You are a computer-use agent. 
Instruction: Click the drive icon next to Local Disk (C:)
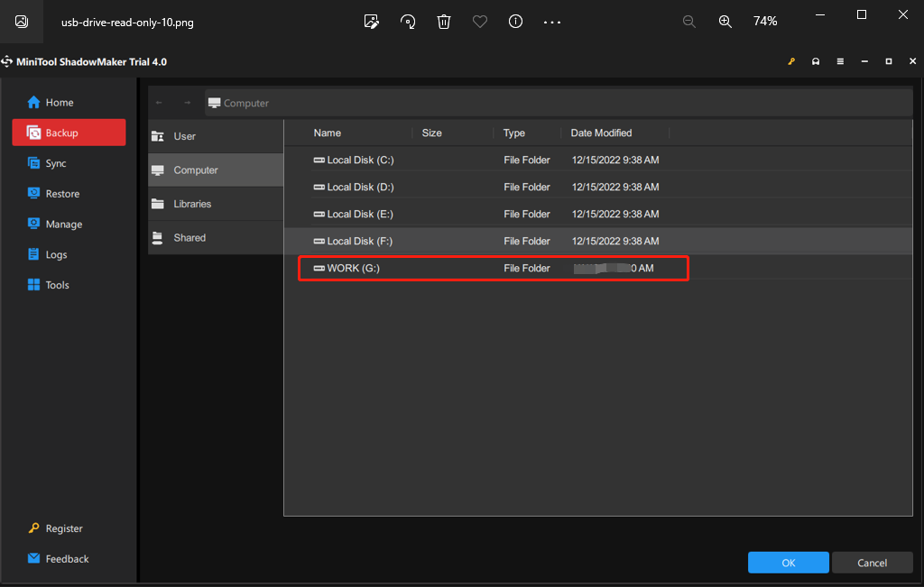[x=319, y=161]
